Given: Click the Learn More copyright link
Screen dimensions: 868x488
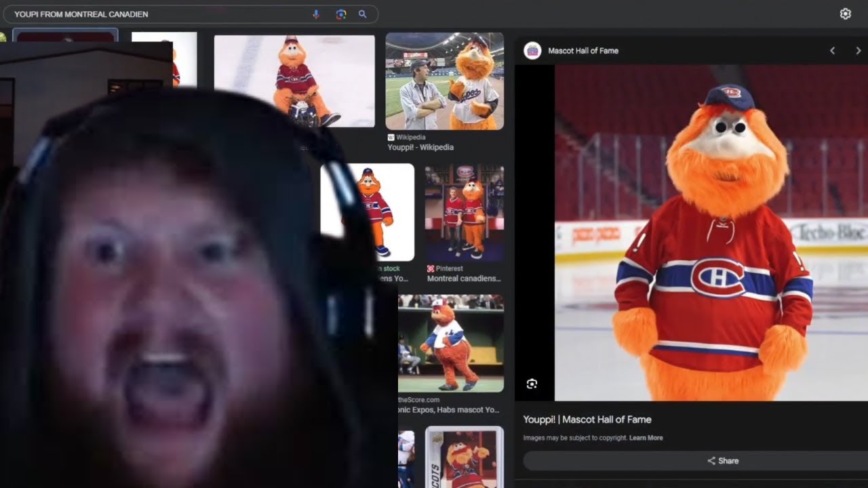Looking at the screenshot, I should coord(646,438).
